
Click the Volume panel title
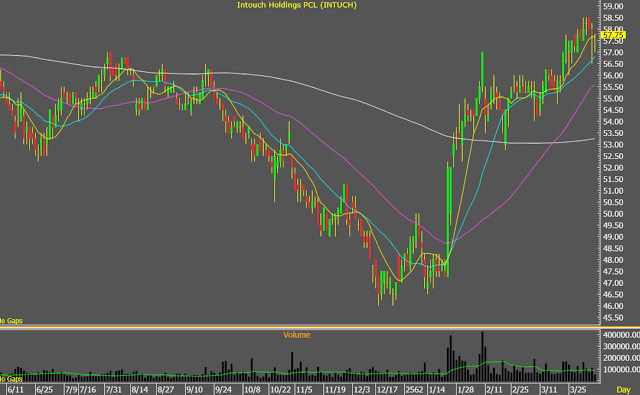pyautogui.click(x=297, y=335)
